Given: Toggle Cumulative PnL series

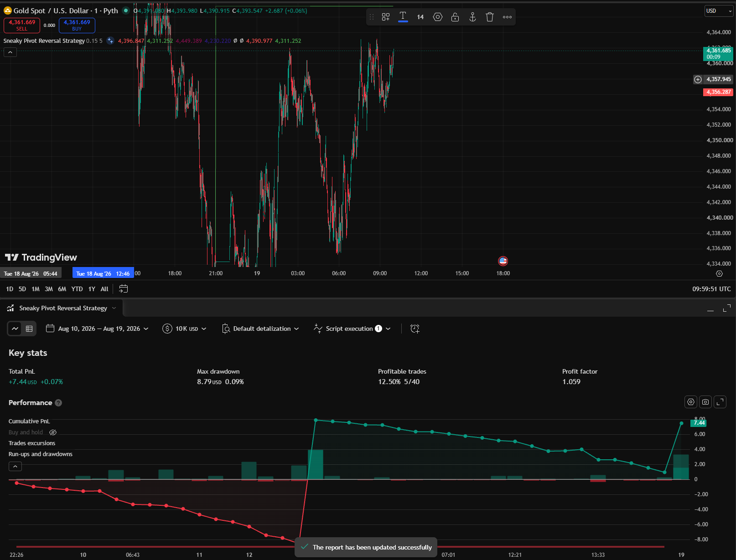Looking at the screenshot, I should (x=29, y=421).
